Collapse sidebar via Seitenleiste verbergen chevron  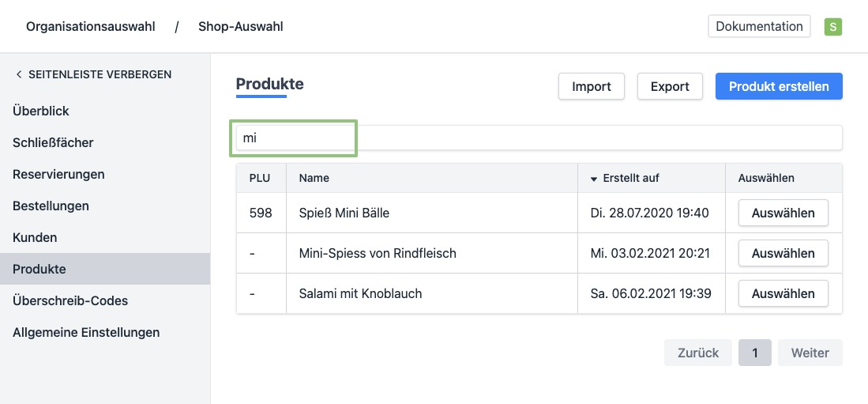click(x=19, y=74)
